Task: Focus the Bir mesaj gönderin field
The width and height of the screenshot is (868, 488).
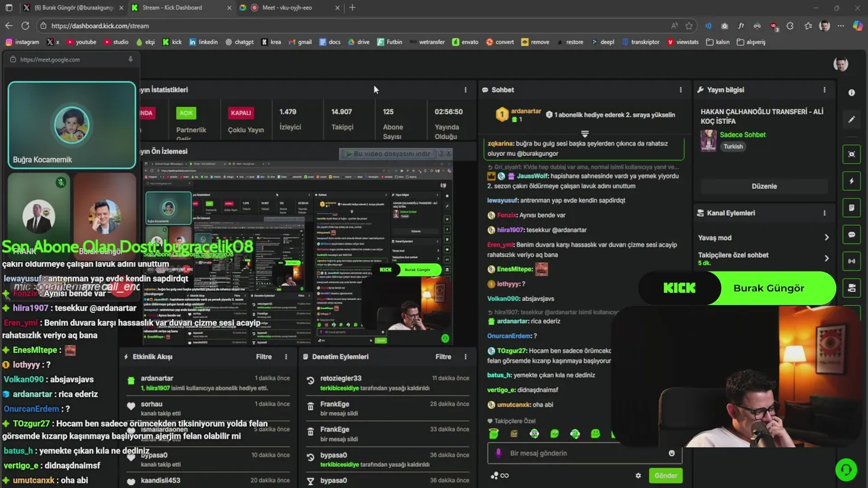Action: click(x=585, y=453)
